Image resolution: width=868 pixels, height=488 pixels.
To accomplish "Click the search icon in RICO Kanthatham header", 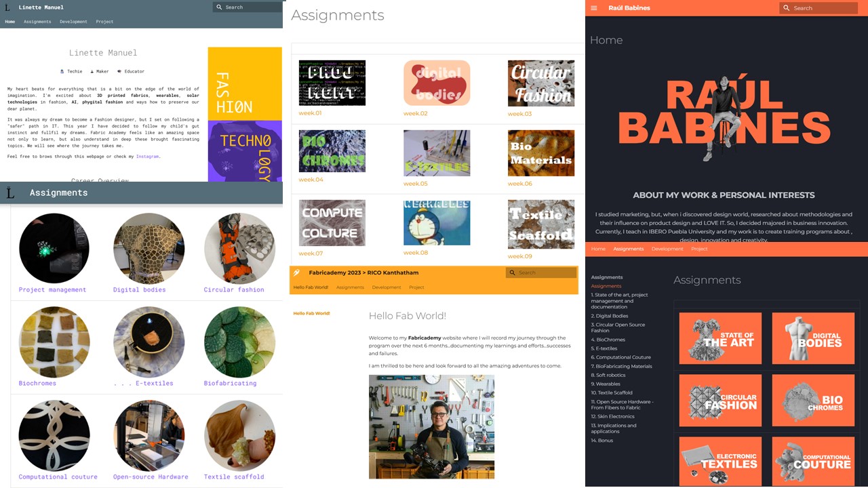I will pyautogui.click(x=513, y=272).
